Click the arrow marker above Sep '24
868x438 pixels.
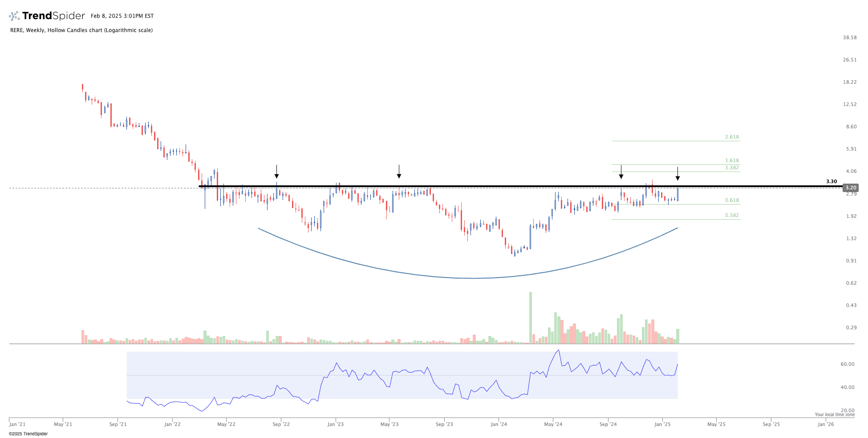pos(621,172)
